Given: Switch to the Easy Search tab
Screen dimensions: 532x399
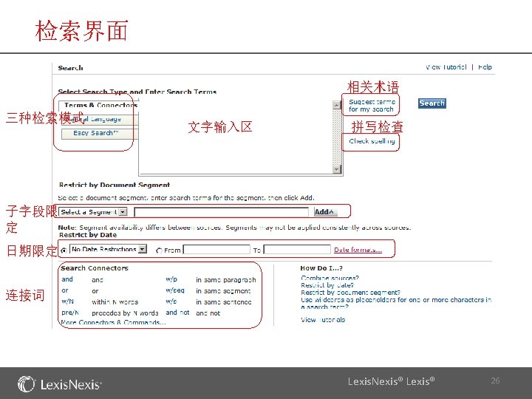Looking at the screenshot, I should [100, 133].
